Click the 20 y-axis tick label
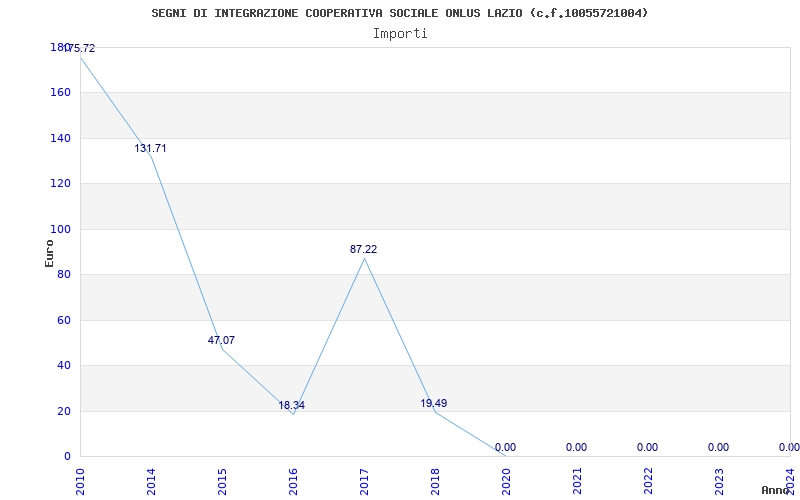 coord(64,411)
